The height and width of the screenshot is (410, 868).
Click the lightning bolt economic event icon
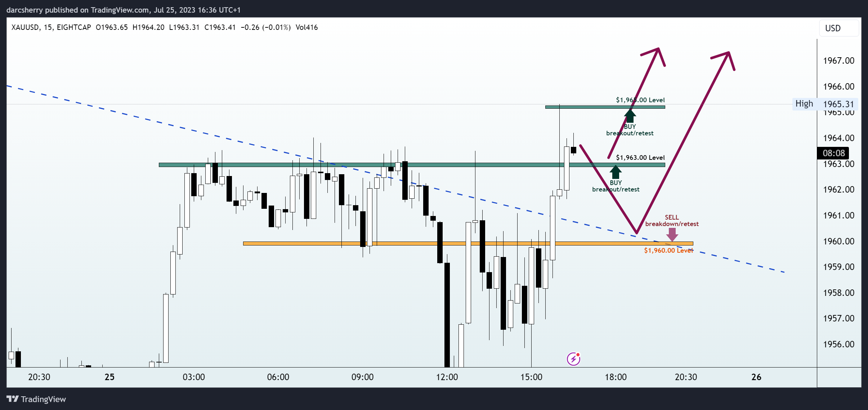click(573, 359)
